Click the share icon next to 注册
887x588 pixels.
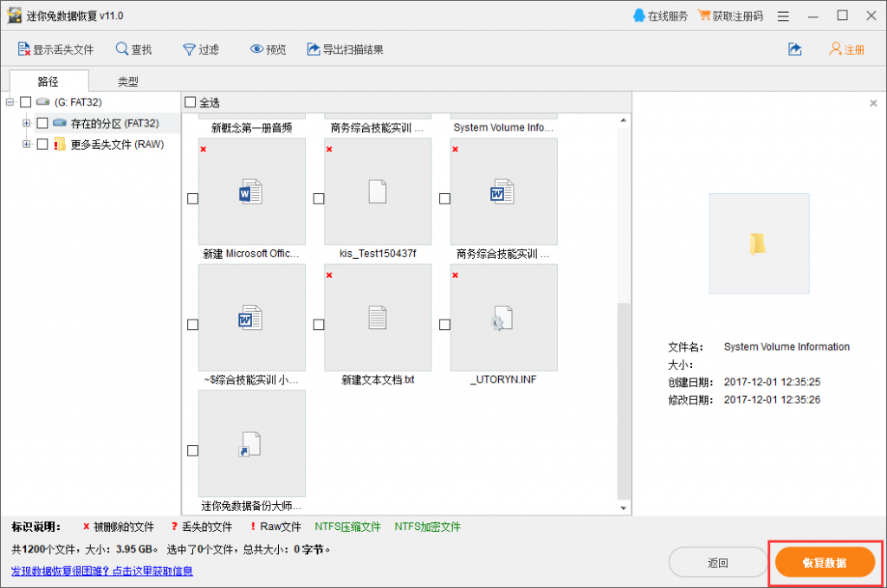(x=795, y=49)
